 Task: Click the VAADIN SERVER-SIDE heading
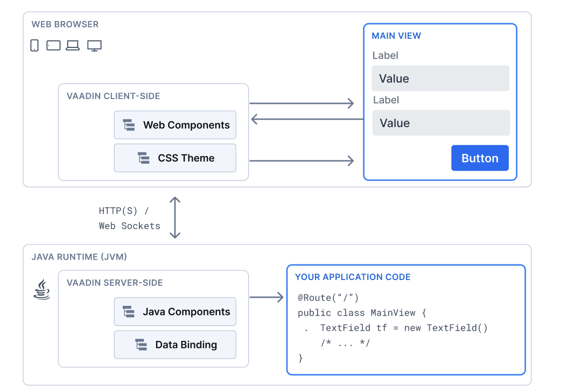[115, 283]
